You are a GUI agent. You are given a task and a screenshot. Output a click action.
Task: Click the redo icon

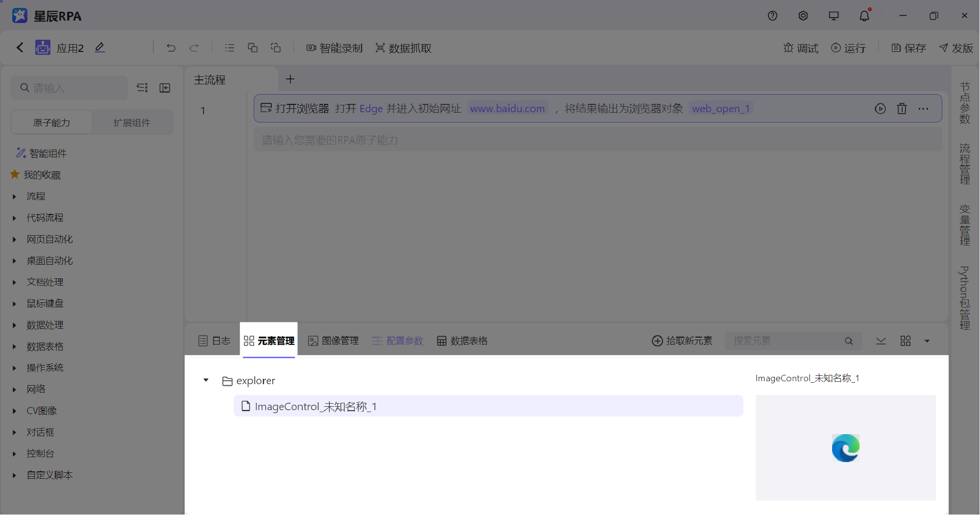click(194, 48)
